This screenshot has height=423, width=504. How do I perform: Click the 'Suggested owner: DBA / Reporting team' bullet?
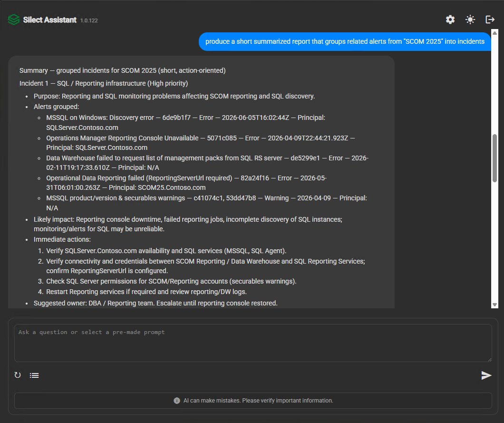[x=155, y=303]
